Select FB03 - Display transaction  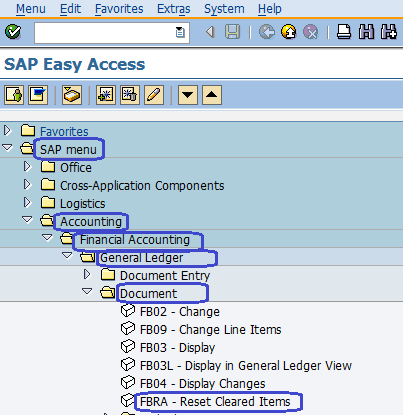(177, 347)
